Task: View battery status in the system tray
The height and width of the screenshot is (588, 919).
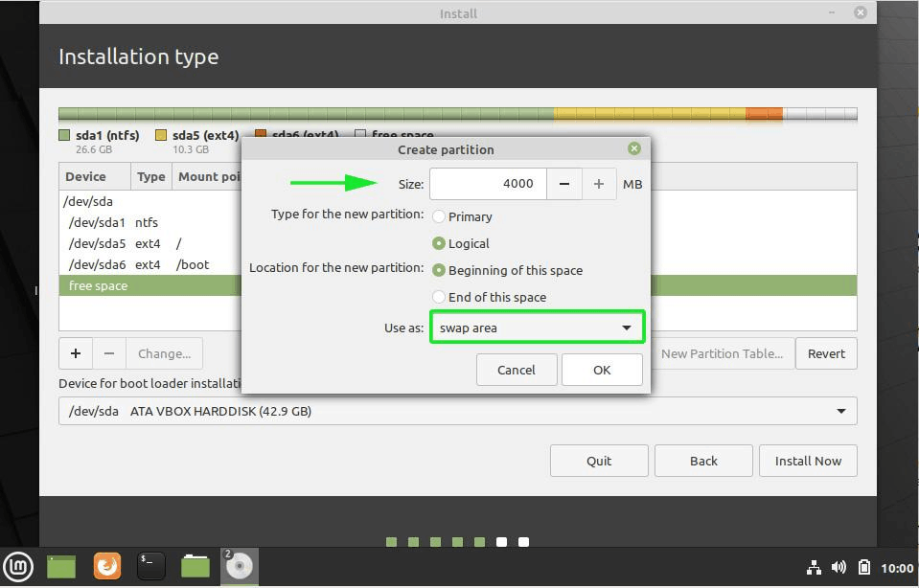Action: 864,566
